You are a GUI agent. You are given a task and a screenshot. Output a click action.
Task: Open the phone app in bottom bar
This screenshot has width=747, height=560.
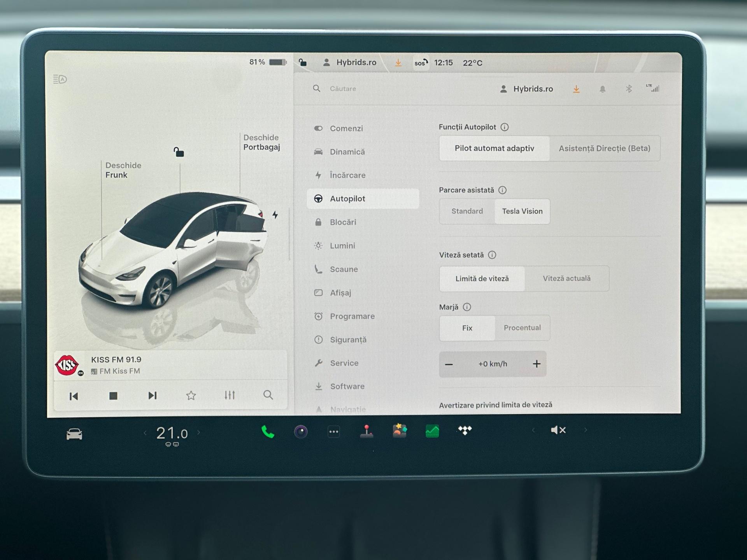coord(268,432)
